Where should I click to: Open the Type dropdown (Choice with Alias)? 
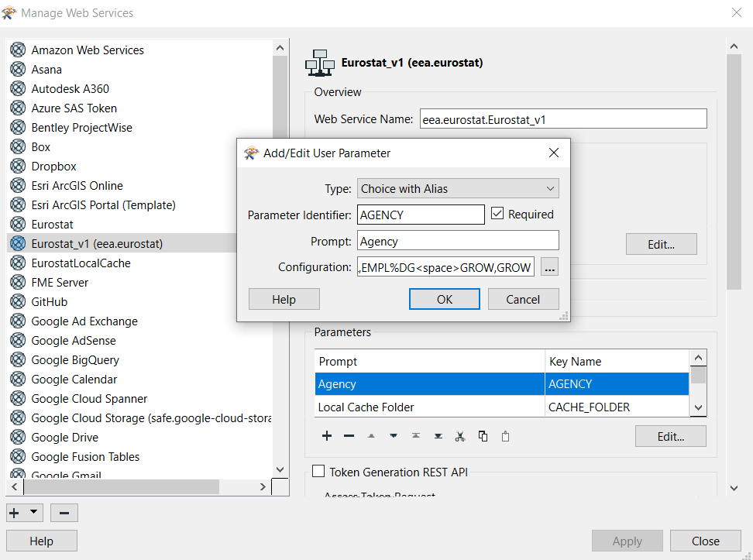pos(458,188)
